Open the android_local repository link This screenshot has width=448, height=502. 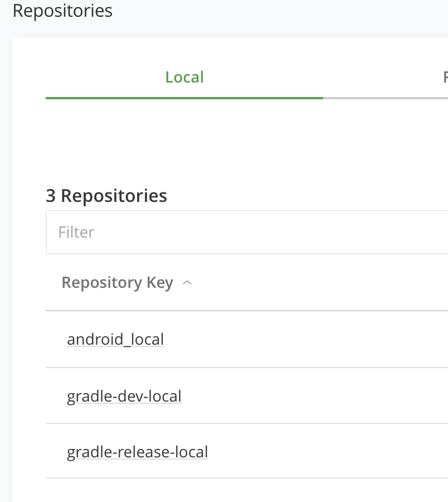[115, 339]
